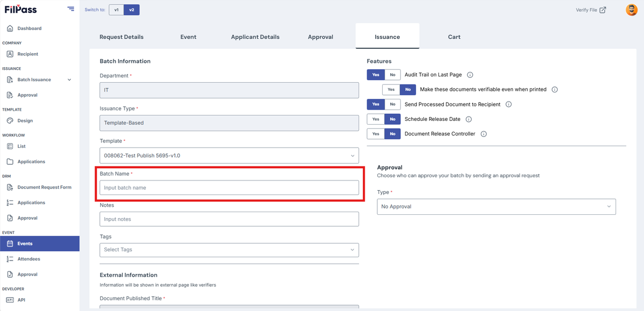Click the Document Request Form icon
Viewport: 644px width, 311px height.
10,187
